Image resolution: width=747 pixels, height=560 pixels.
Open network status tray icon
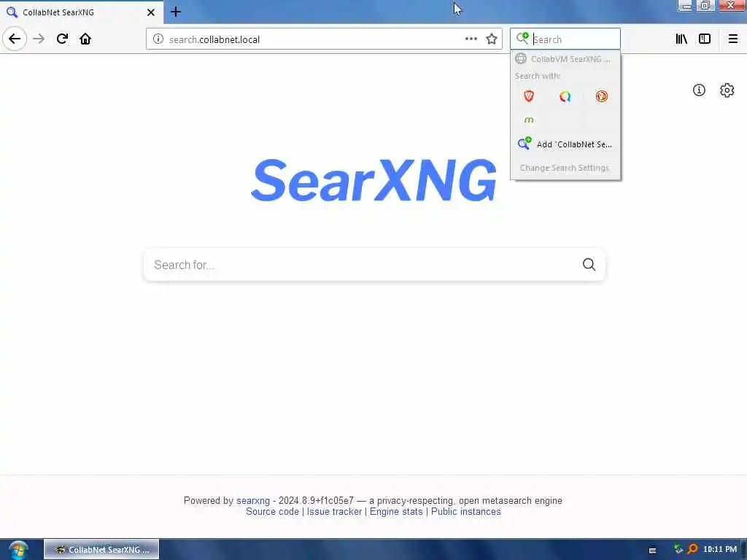coord(678,549)
